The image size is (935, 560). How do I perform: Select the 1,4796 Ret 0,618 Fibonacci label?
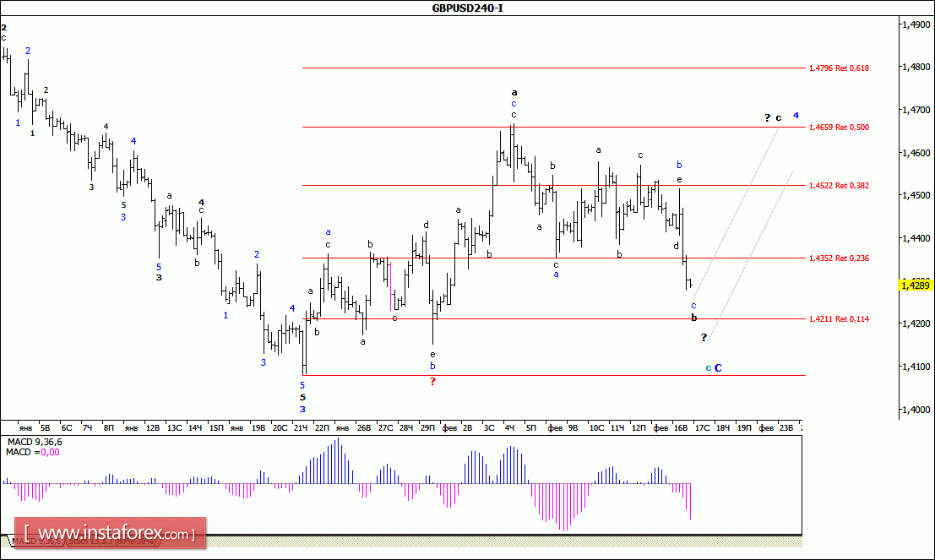point(839,68)
